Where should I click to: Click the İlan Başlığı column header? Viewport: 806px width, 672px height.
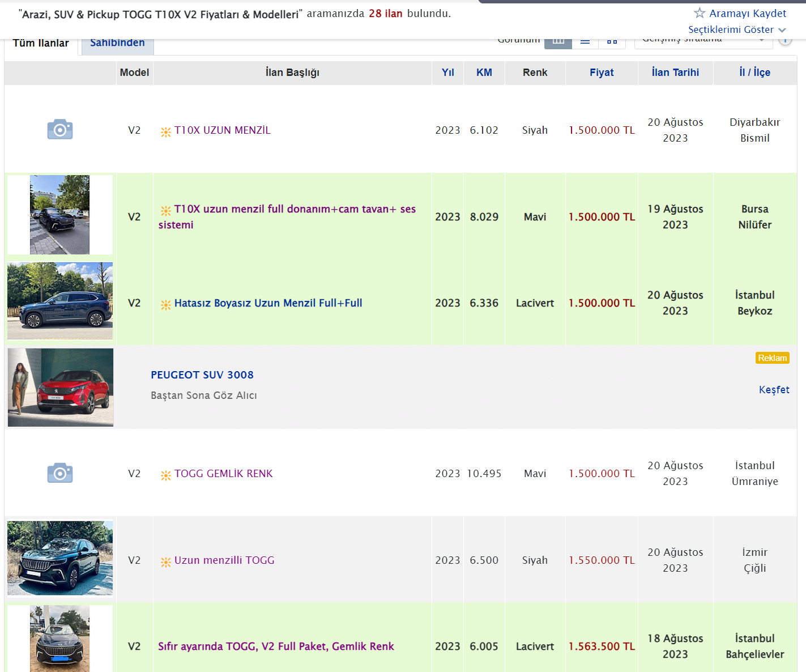(x=292, y=73)
